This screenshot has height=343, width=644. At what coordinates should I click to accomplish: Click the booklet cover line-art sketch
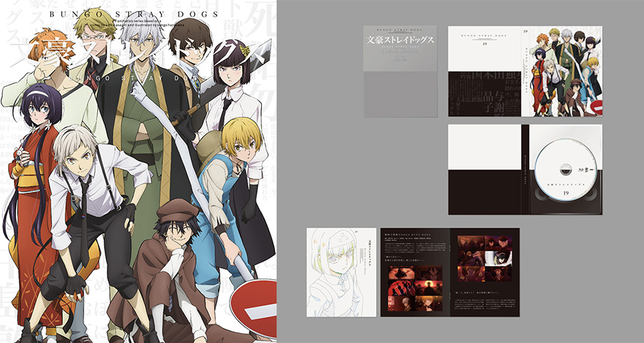click(x=341, y=273)
